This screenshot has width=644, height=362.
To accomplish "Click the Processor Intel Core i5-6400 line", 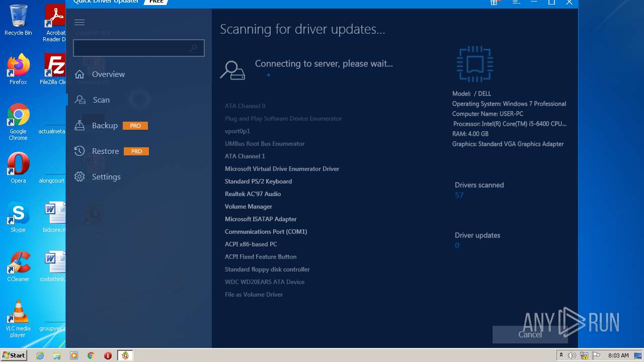I will coord(510,124).
